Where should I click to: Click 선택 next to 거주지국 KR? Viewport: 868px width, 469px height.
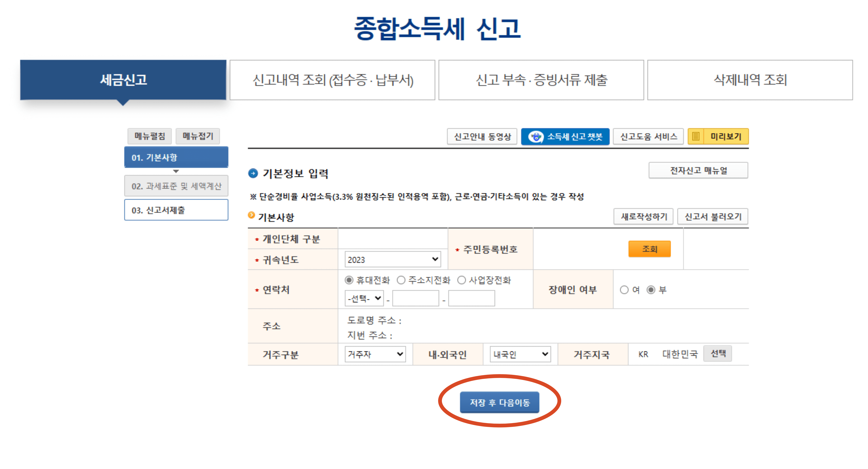click(x=717, y=354)
